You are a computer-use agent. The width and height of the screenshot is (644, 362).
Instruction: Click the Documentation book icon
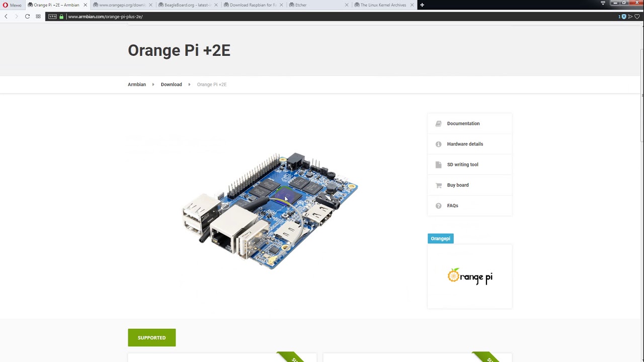(438, 124)
